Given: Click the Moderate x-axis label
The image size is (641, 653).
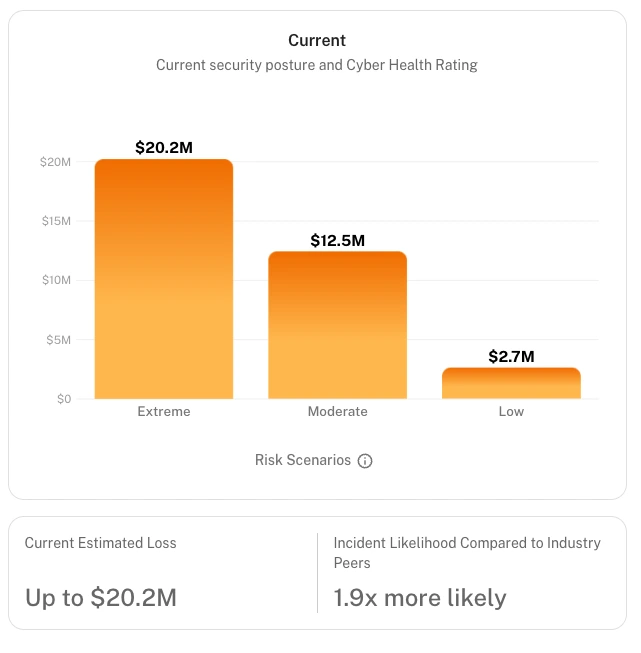Looking at the screenshot, I should [337, 411].
